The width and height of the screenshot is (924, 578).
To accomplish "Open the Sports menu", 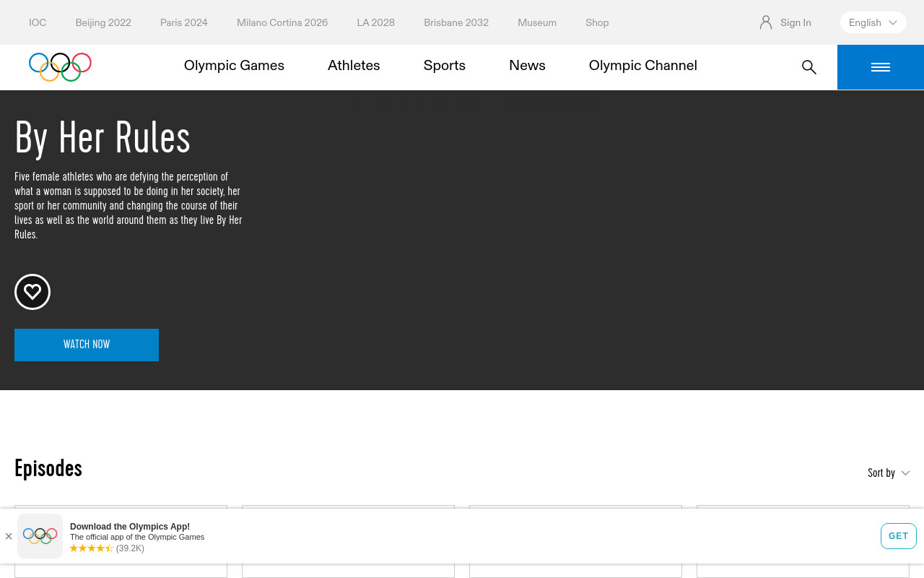I will (445, 65).
